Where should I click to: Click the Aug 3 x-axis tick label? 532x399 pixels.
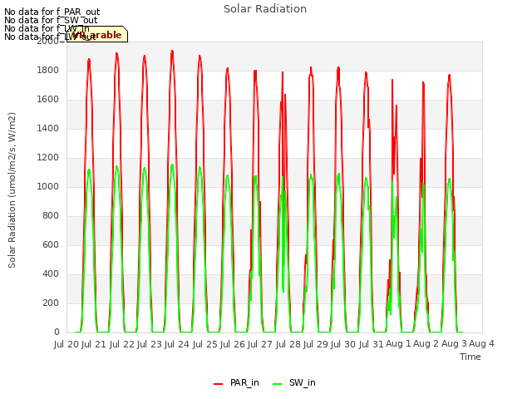[454, 343]
